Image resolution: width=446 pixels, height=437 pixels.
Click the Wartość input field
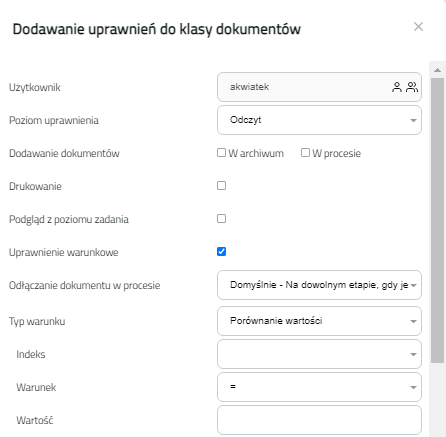(x=319, y=420)
